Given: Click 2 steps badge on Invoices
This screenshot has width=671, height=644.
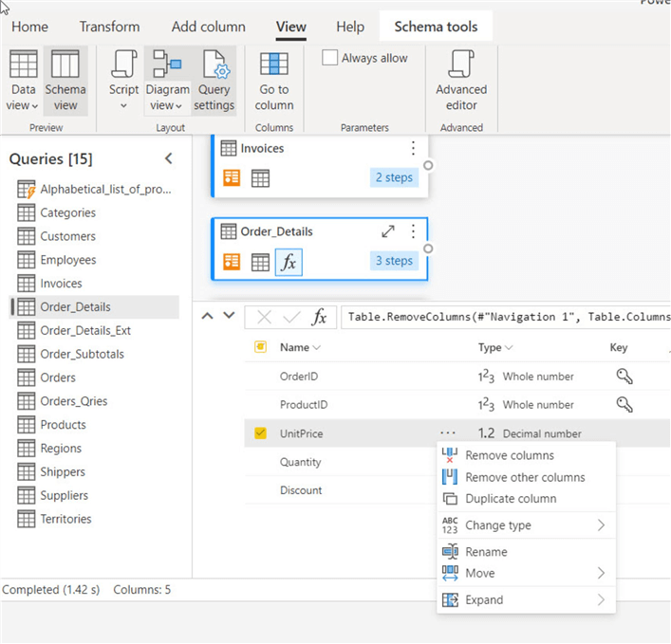Looking at the screenshot, I should click(x=393, y=177).
